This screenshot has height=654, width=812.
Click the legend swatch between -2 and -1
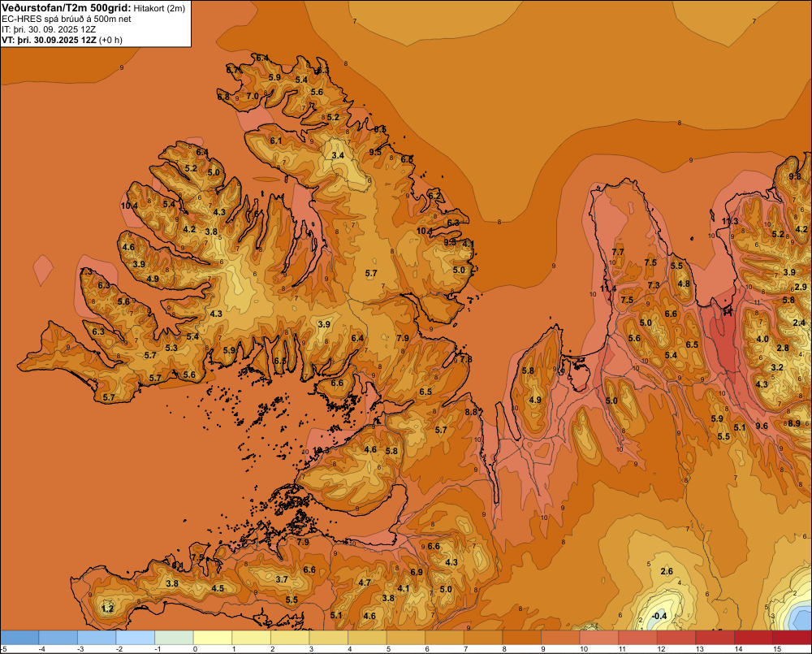click(x=136, y=638)
